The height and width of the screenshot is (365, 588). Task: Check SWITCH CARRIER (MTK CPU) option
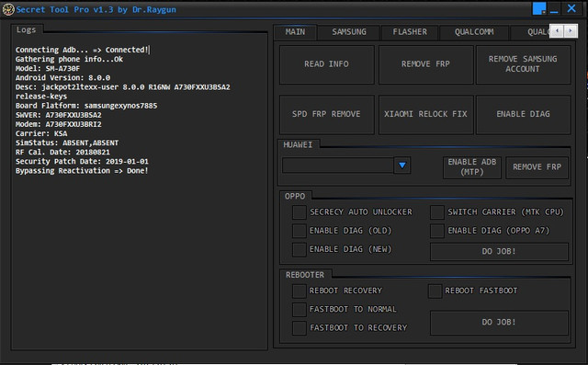437,212
